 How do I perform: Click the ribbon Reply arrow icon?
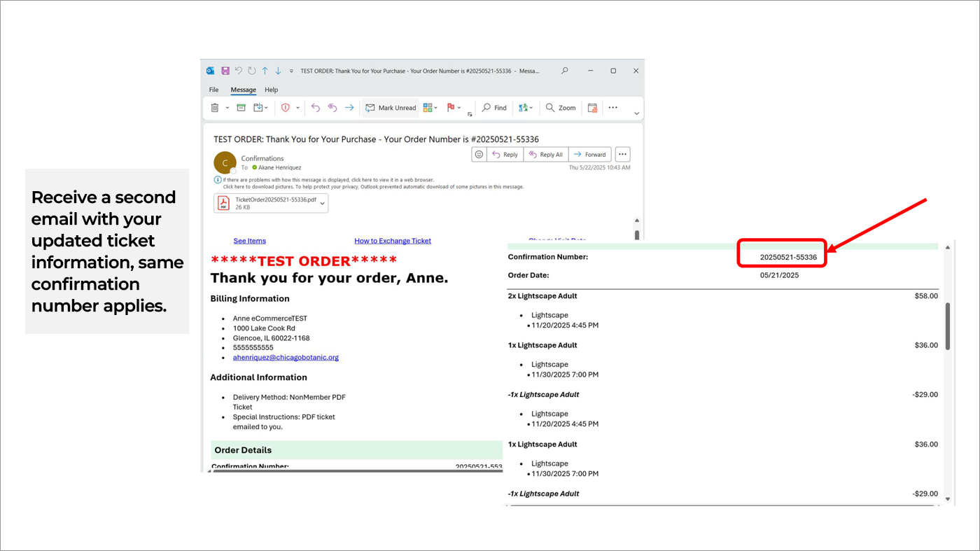click(315, 108)
